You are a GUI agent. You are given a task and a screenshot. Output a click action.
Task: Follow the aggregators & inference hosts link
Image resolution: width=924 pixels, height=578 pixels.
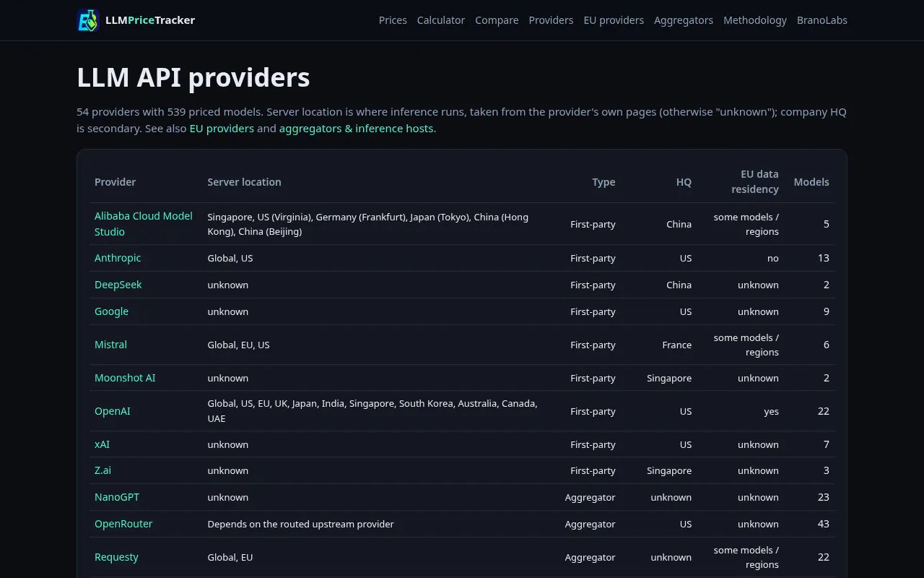(356, 129)
